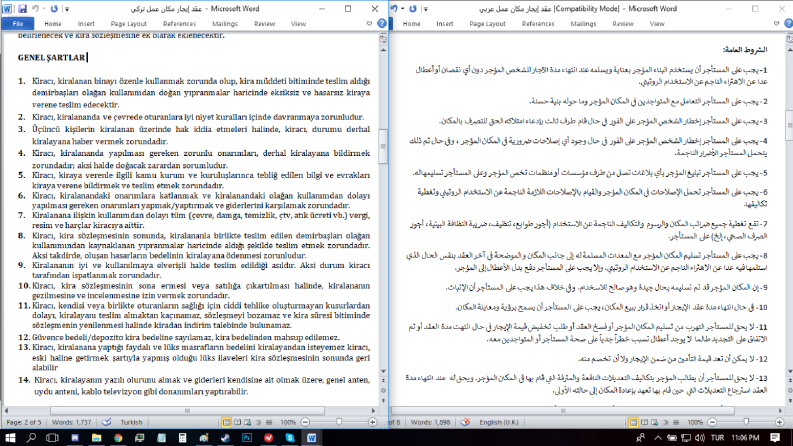Open Photoshop from taskbar
Image resolution: width=793 pixels, height=446 pixels.
[x=247, y=438]
